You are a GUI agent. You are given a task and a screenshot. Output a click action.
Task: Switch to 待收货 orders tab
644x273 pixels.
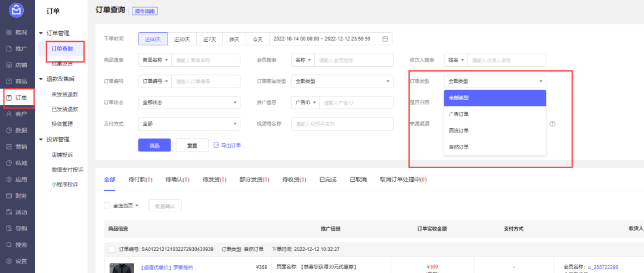click(295, 179)
